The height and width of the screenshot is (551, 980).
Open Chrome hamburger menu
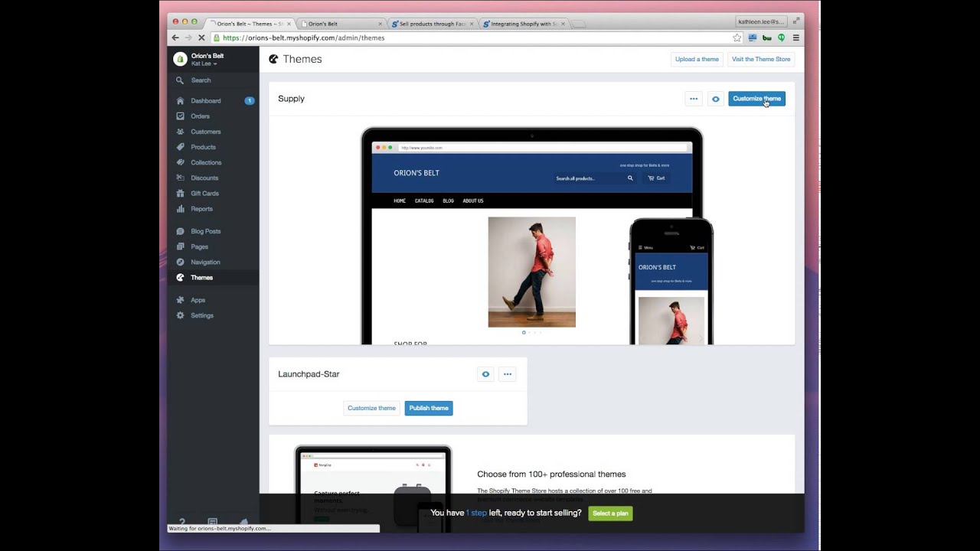point(796,37)
